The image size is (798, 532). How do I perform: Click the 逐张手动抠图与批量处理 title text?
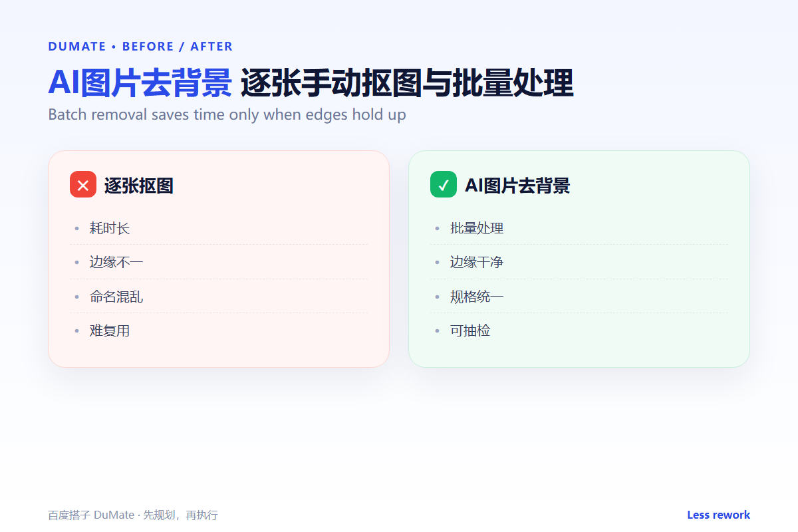click(x=406, y=83)
